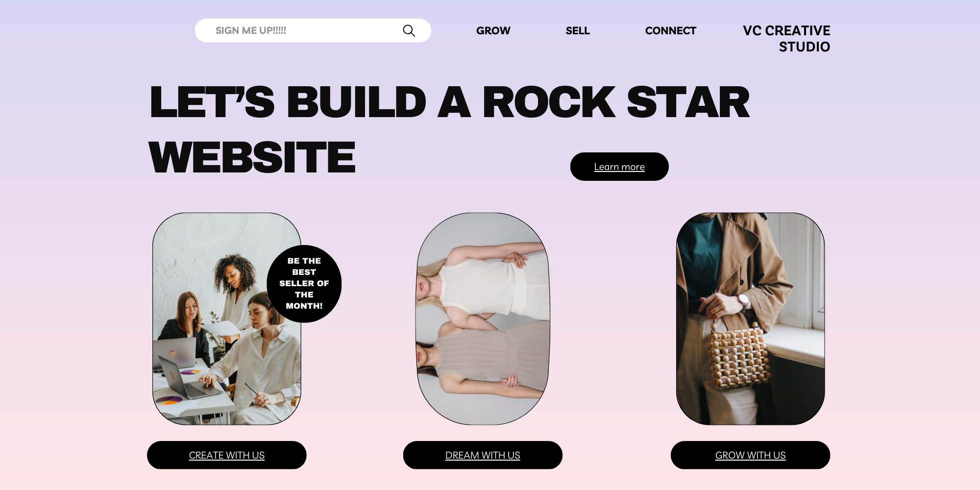Click the Learn more button

619,167
